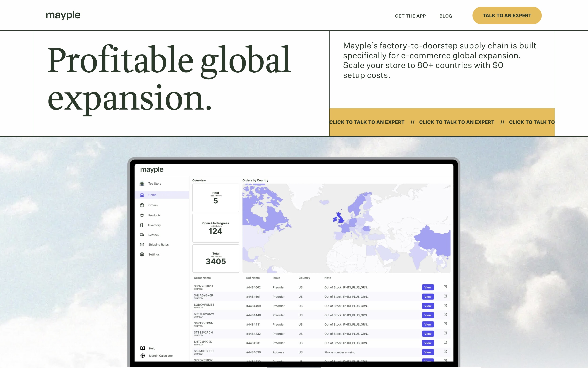
Task: Click the Address issue cell
Action: 278,352
